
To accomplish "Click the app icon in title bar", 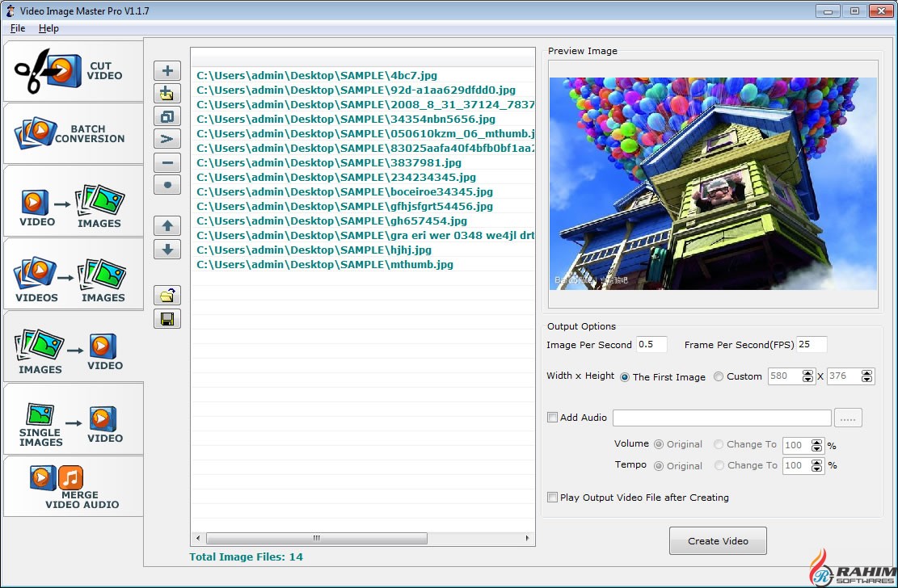I will coord(11,10).
